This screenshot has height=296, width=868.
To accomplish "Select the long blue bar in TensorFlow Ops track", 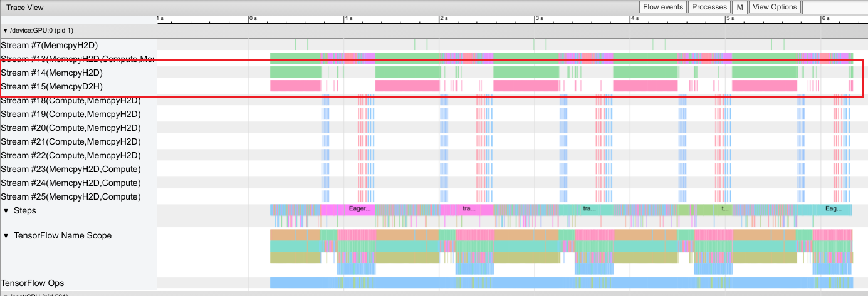I will pos(562,283).
